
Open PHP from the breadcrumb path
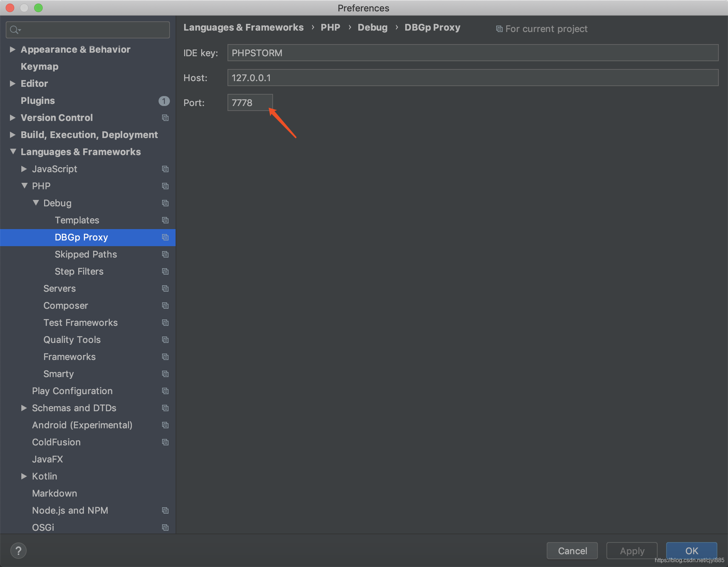330,27
